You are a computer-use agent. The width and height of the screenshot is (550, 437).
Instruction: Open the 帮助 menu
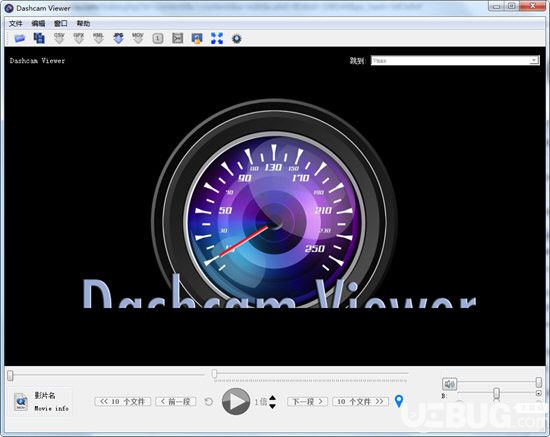83,23
